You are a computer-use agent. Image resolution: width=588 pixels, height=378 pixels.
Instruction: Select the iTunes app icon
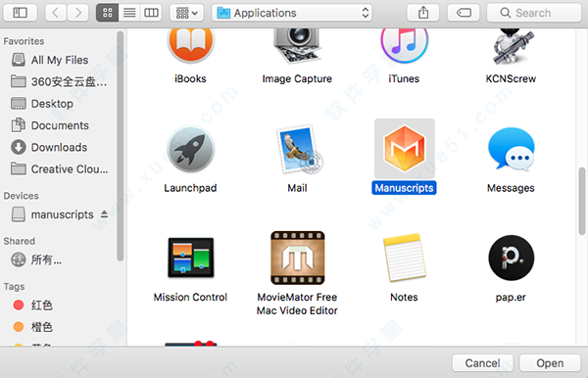pos(404,46)
